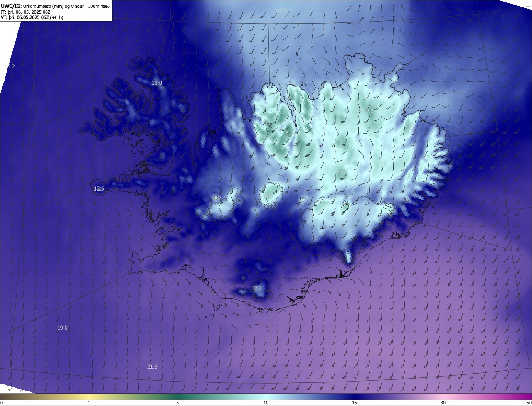Click the 12.2 value label on the map
The width and height of the screenshot is (532, 406).
(x=257, y=288)
